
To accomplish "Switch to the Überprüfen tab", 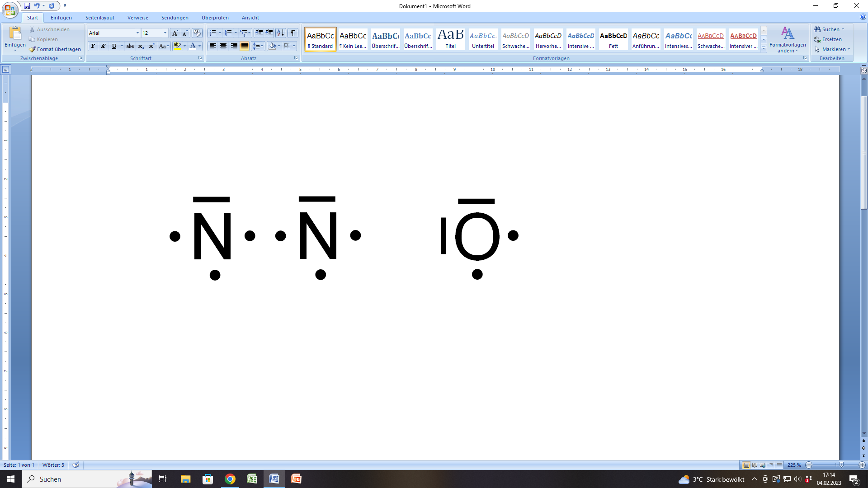I will pyautogui.click(x=215, y=18).
